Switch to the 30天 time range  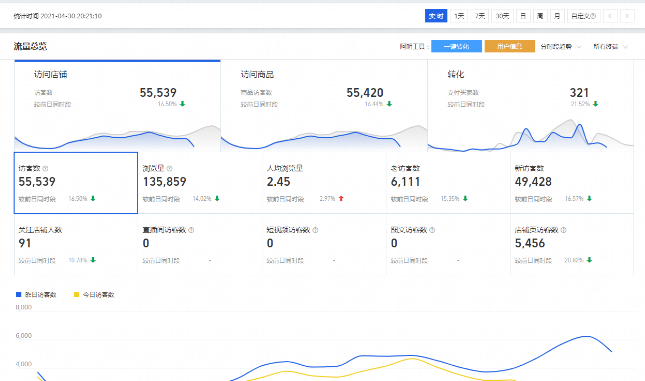pyautogui.click(x=502, y=16)
